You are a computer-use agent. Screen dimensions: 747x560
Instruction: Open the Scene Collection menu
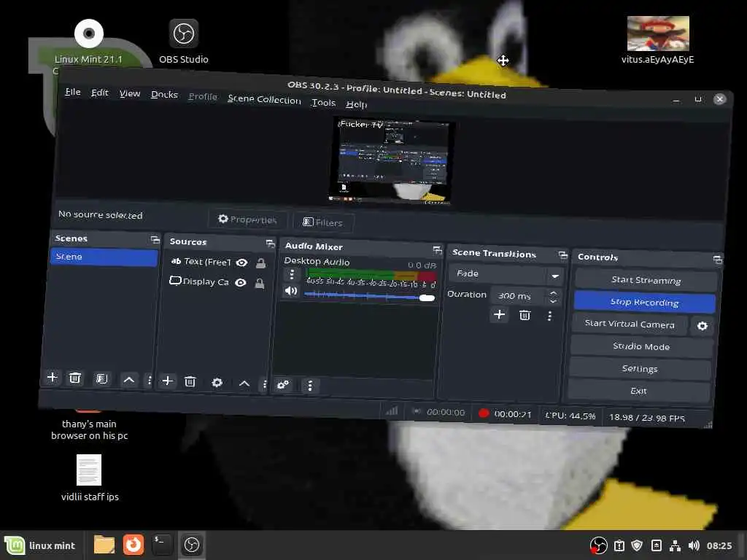pos(264,99)
